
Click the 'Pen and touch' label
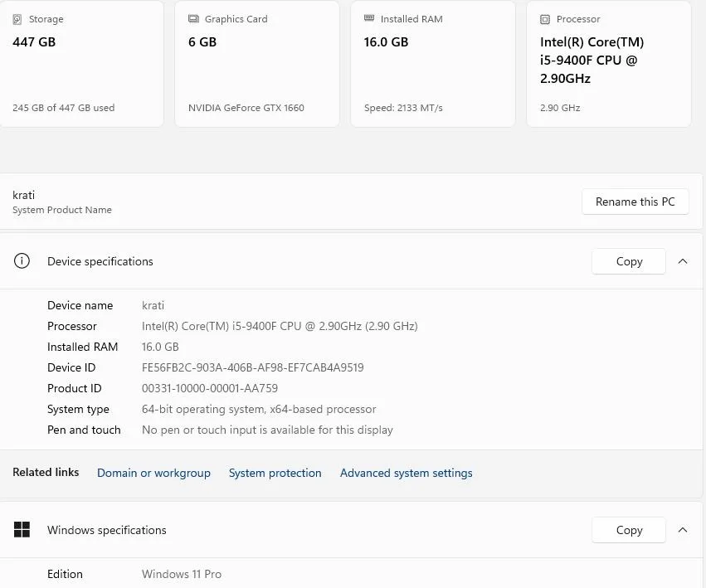pyautogui.click(x=84, y=430)
